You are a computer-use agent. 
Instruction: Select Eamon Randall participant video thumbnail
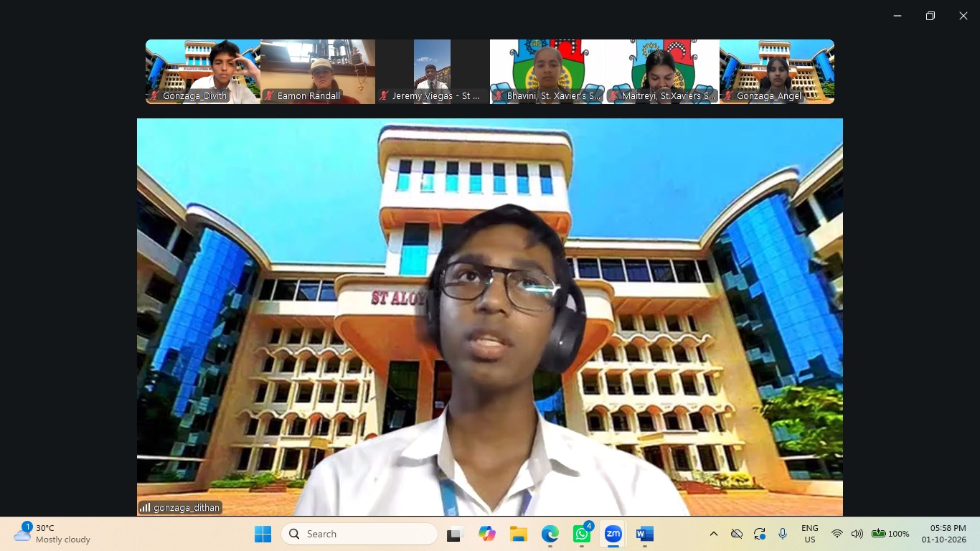(x=318, y=72)
